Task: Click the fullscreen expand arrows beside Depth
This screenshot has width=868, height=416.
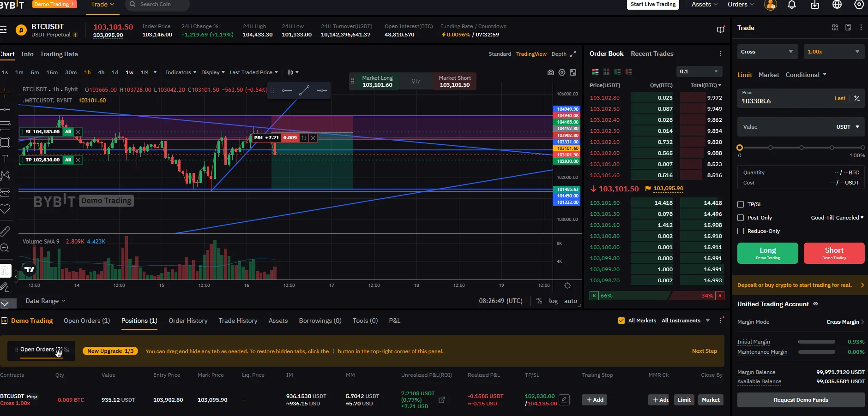Action: tap(573, 54)
